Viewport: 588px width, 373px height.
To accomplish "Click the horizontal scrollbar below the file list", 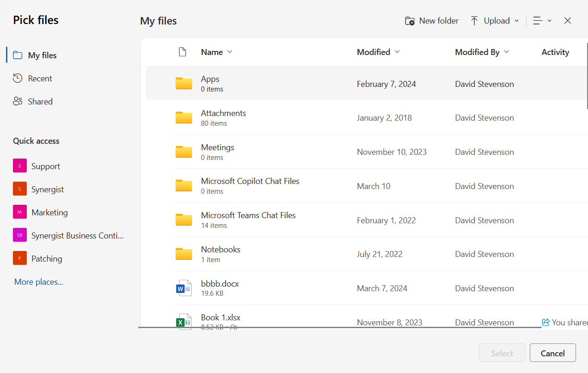I will [339, 328].
